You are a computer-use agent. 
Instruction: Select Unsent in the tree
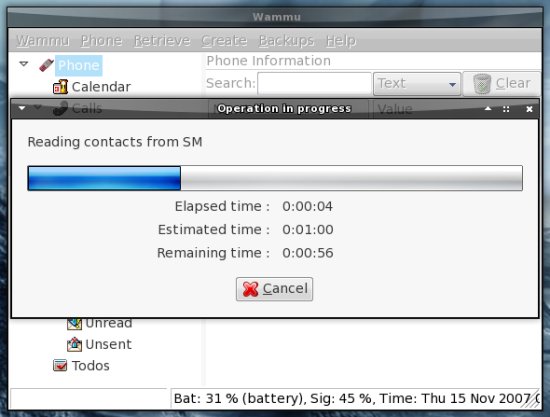click(x=108, y=344)
